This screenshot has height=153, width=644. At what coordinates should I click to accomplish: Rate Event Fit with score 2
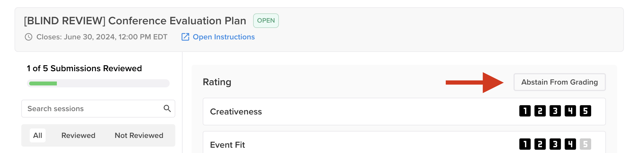coord(540,144)
